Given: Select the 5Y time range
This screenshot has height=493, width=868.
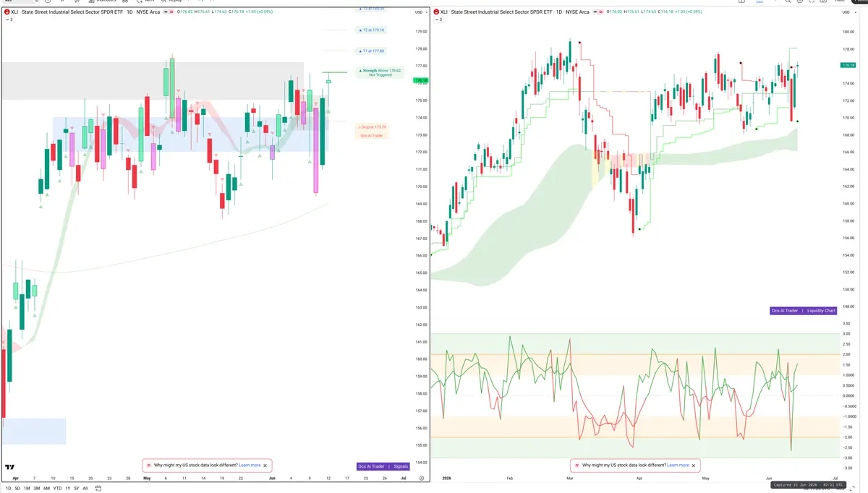Looking at the screenshot, I should point(77,489).
